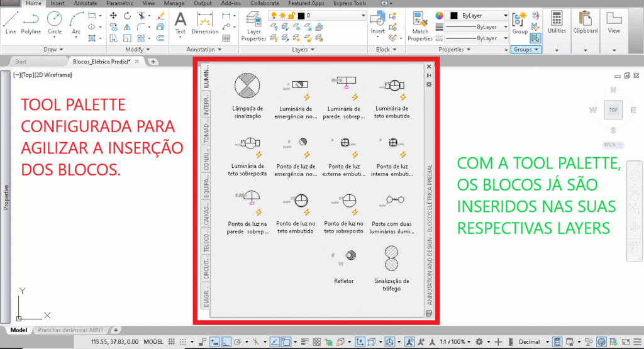Insert Ponto de luz no teto sobreposto block
This screenshot has height=349, width=644.
pos(344,214)
